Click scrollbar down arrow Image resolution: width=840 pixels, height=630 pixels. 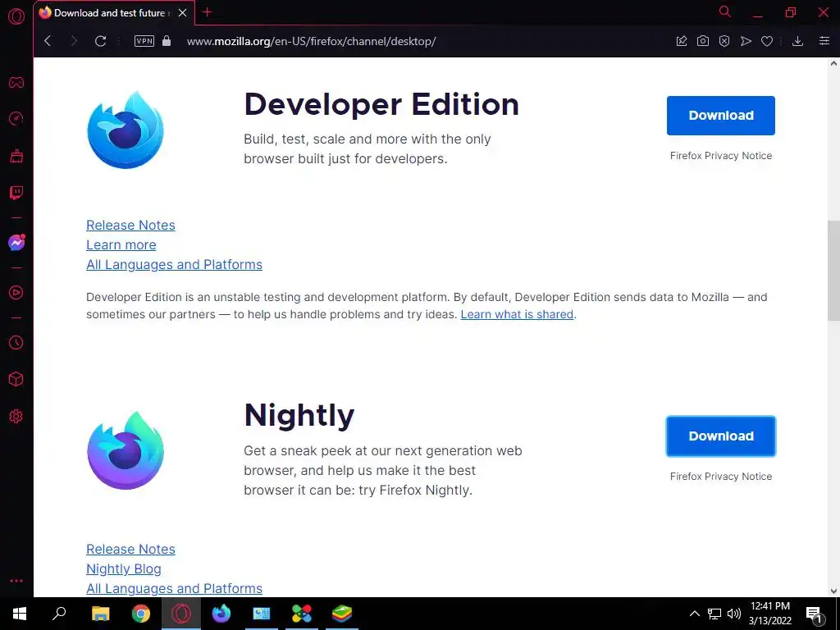833,591
